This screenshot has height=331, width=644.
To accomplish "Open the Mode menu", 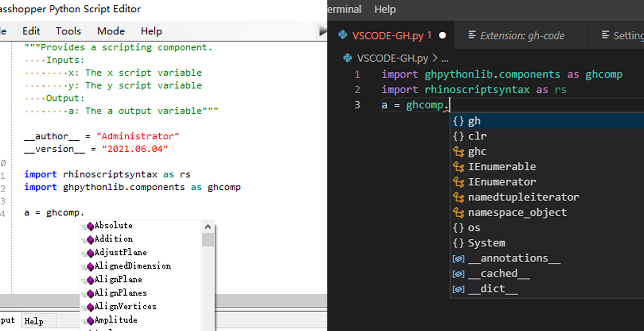I will tap(110, 31).
